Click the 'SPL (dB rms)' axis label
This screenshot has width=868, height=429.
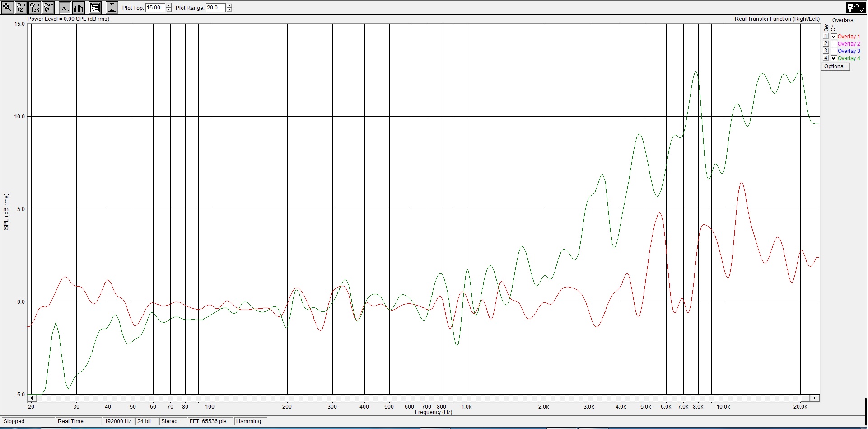coord(6,212)
